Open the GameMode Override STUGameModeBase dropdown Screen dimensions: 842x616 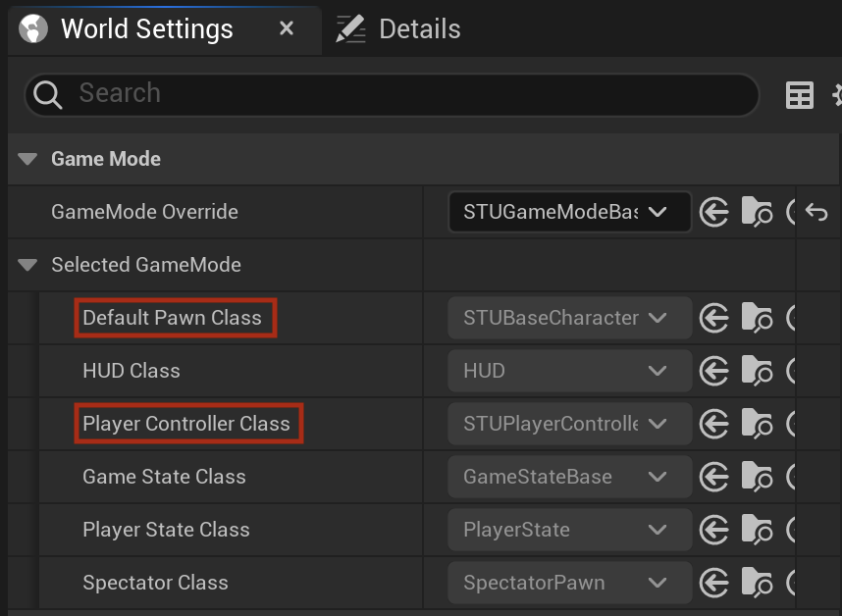pos(569,212)
